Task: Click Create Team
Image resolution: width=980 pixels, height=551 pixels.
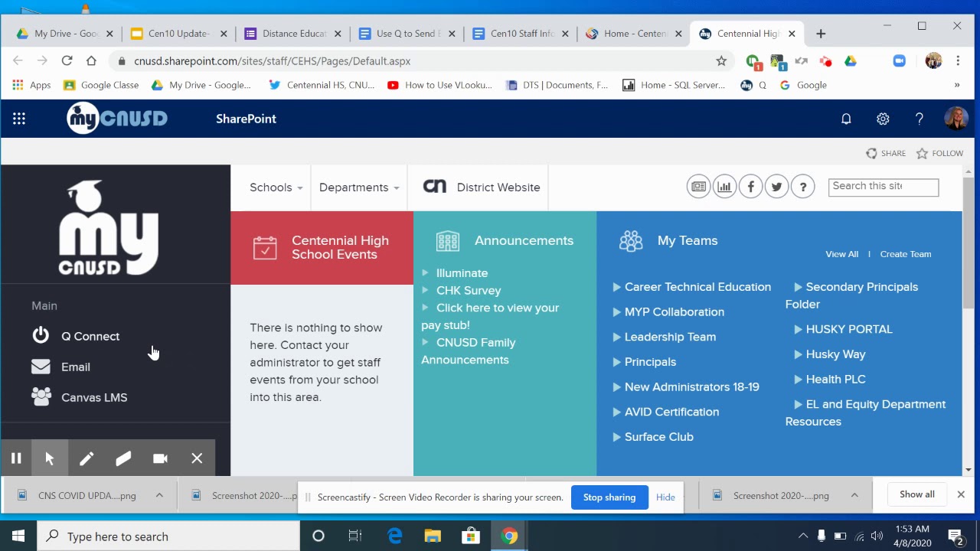Action: (905, 254)
